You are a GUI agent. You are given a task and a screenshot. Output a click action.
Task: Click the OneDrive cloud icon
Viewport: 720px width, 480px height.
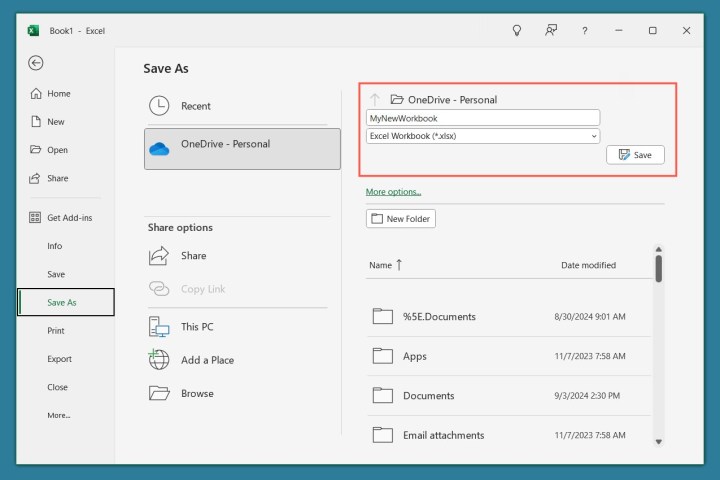[x=159, y=148]
